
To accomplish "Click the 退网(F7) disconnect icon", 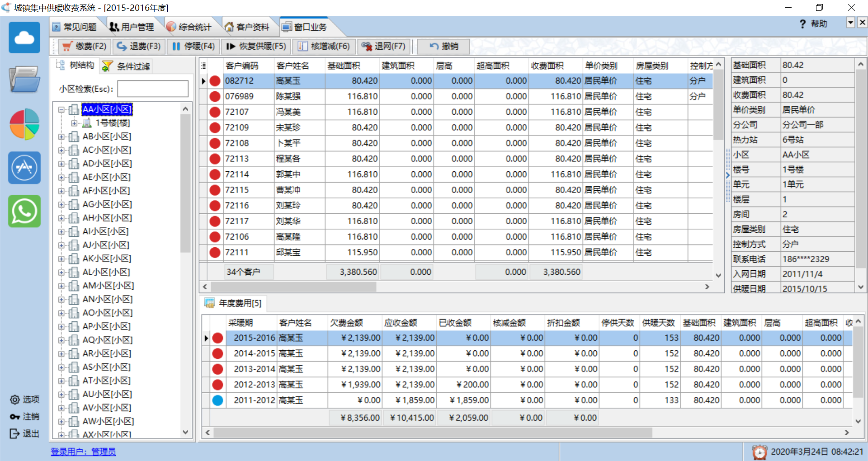I will [x=383, y=46].
